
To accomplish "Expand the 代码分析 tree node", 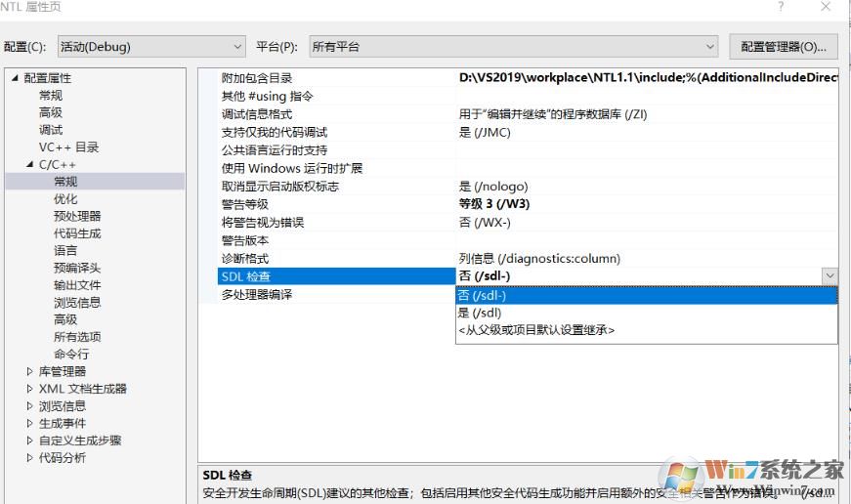I will pos(30,458).
